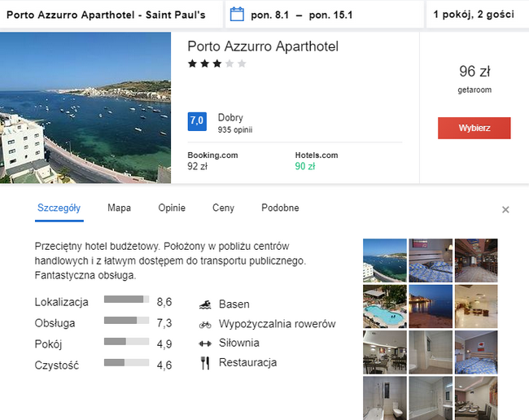Open the swimming pool thumbnail
Screen dimensions: 529x420
(x=385, y=306)
